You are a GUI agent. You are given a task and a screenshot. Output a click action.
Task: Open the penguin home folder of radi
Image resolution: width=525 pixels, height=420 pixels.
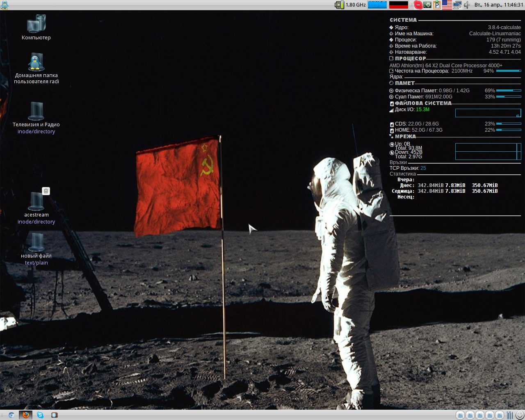(x=37, y=62)
